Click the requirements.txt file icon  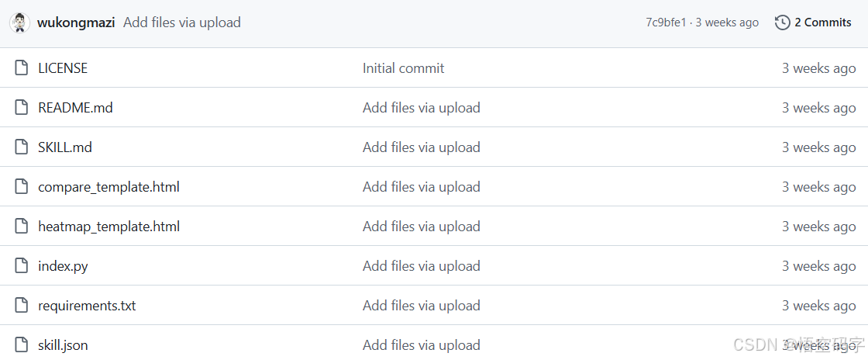pos(21,306)
